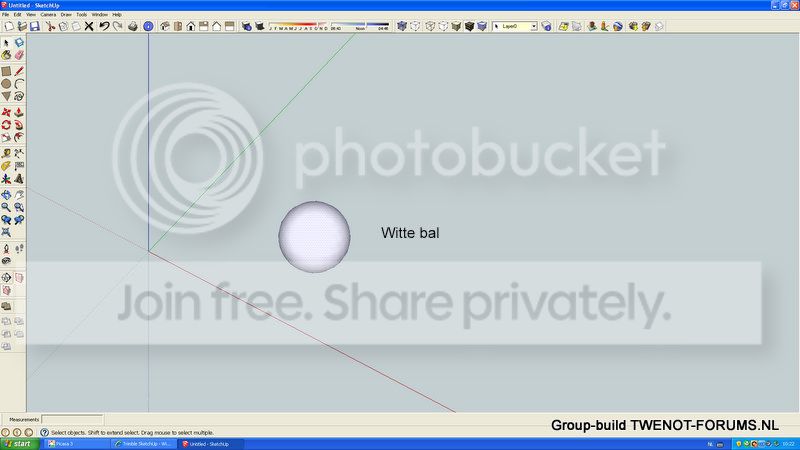Viewport: 800px width, 450px height.
Task: Select the Pan hand tool
Action: [x=19, y=195]
